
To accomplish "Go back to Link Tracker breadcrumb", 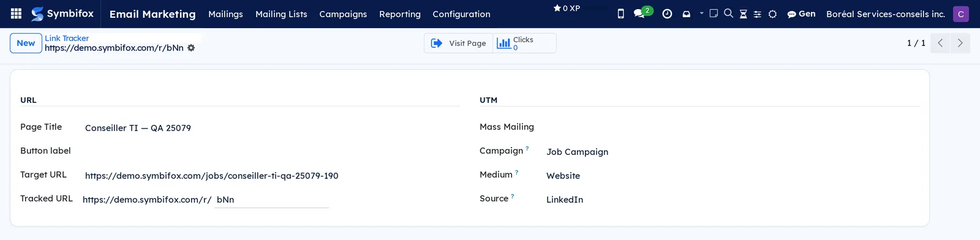I will point(67,38).
